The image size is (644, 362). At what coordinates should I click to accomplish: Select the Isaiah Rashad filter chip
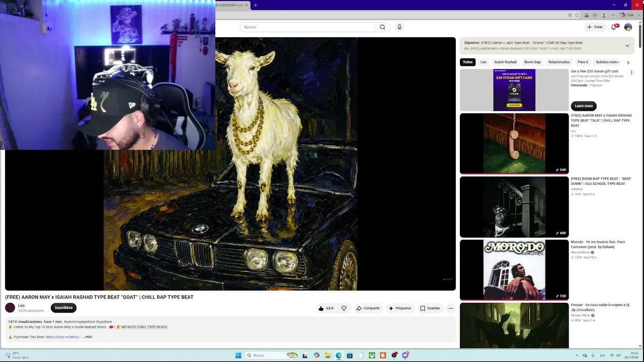(x=505, y=62)
